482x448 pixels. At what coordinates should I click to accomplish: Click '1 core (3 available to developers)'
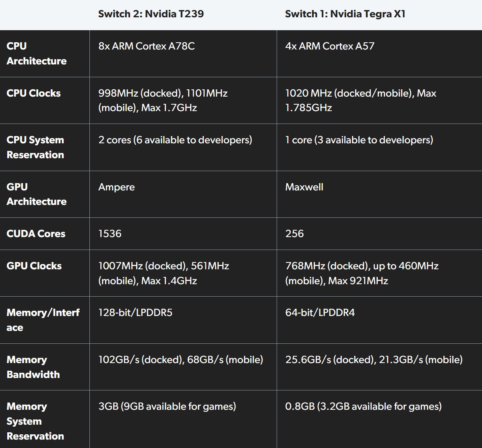tap(359, 140)
